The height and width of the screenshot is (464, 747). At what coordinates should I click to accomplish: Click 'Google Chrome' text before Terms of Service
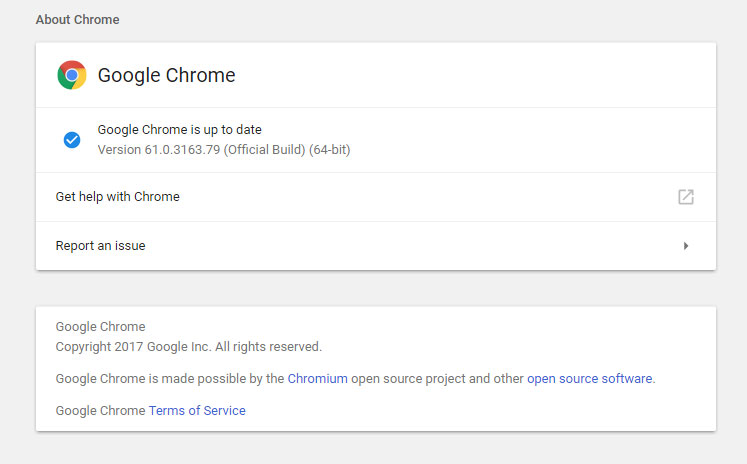point(100,411)
